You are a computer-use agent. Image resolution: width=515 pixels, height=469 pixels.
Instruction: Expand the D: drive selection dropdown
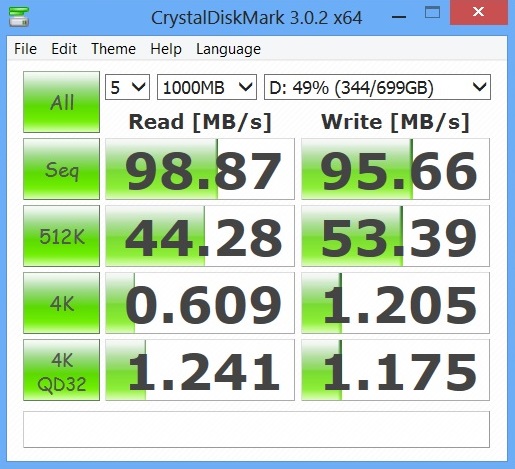point(377,87)
